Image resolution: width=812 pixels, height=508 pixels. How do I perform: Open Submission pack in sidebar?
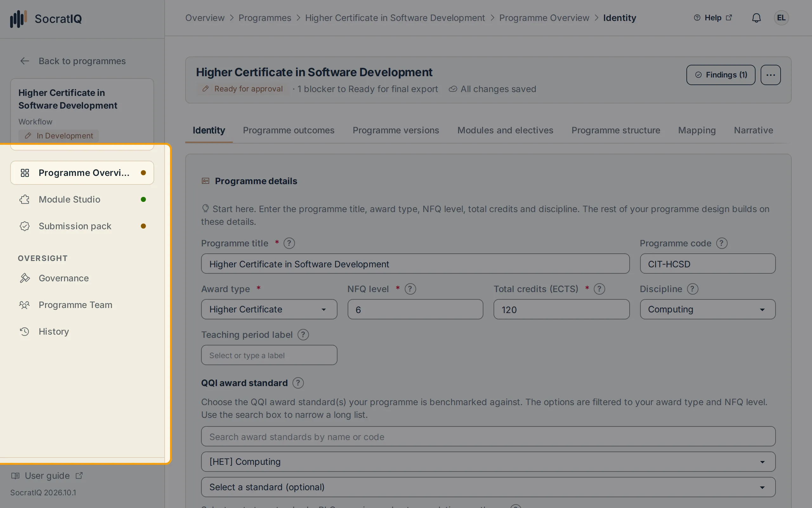click(82, 226)
